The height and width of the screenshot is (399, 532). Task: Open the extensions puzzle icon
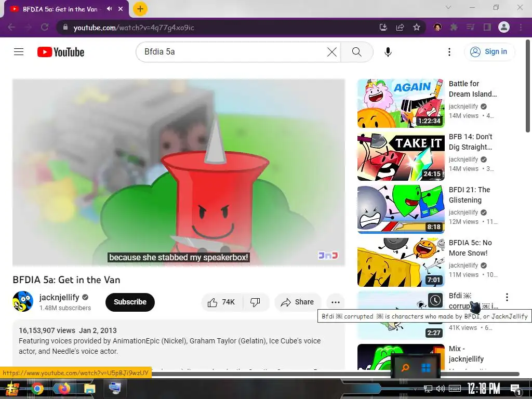pos(454,27)
